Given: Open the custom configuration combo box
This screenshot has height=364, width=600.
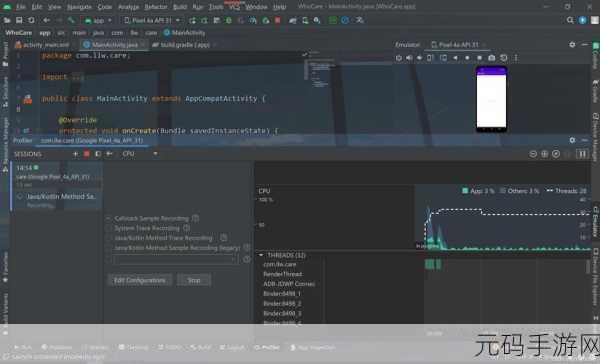Looking at the screenshot, I should click(x=175, y=259).
